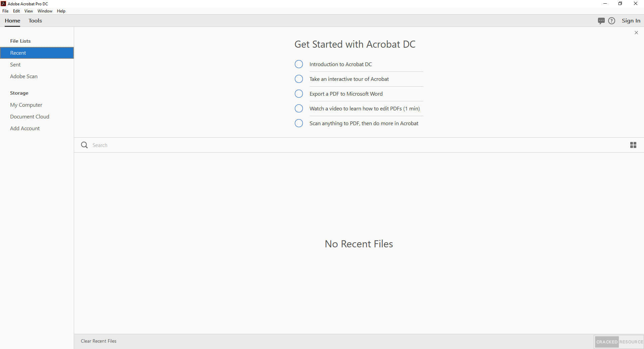This screenshot has width=644, height=349.
Task: Open the File menu
Action: [5, 11]
